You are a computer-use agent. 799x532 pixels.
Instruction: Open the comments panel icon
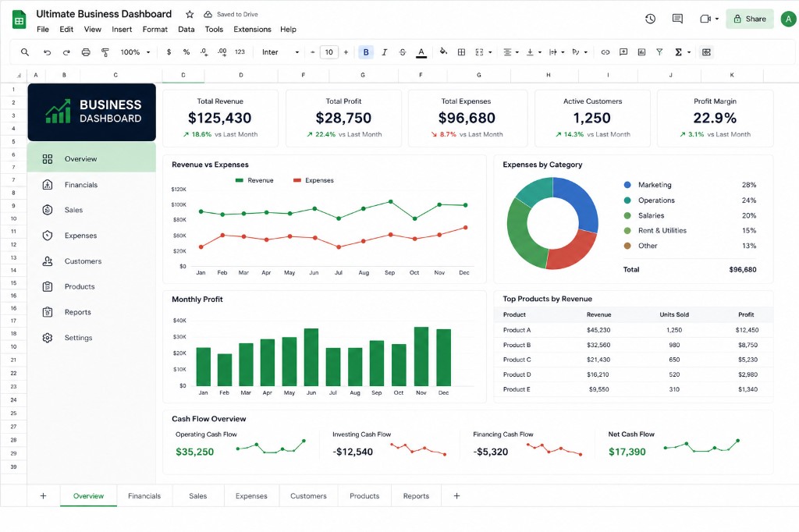coord(677,19)
